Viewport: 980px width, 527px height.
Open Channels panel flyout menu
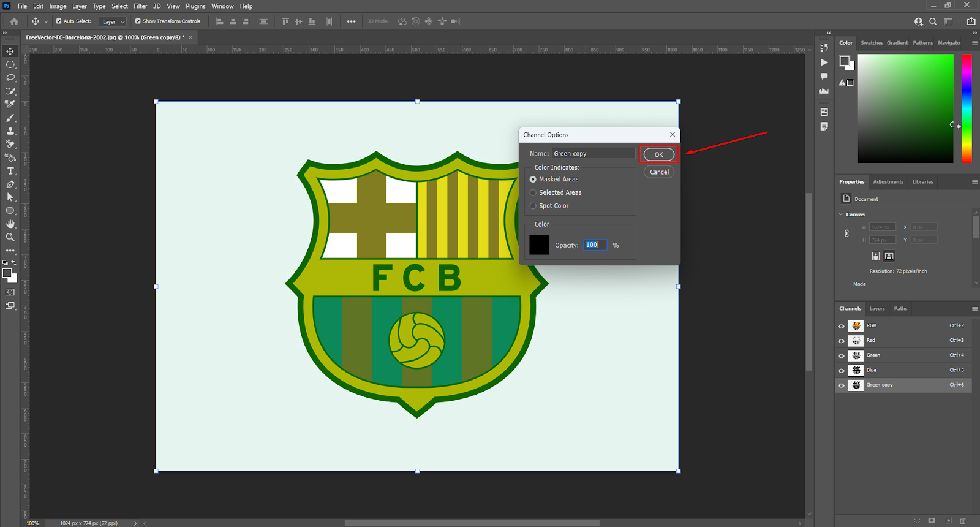pyautogui.click(x=974, y=309)
